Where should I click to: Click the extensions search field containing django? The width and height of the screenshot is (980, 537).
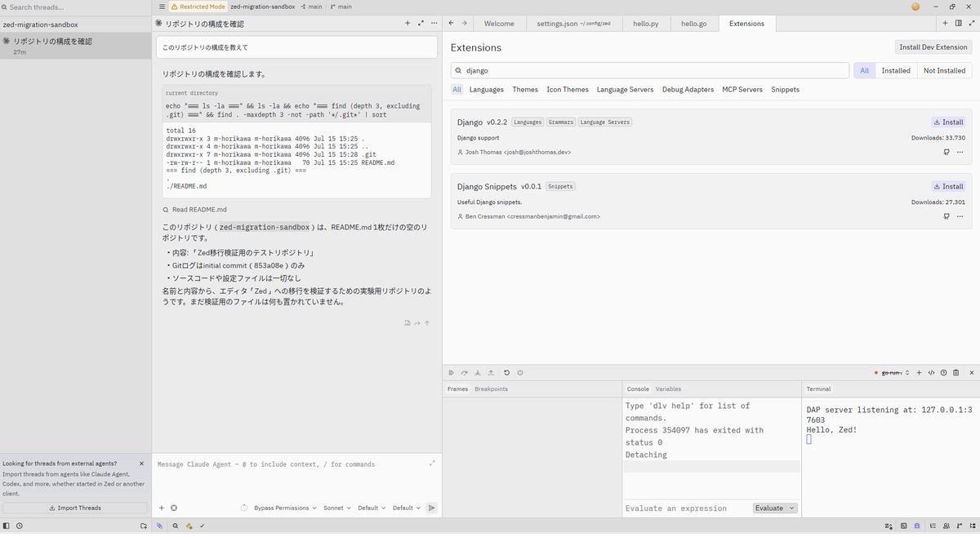click(x=650, y=71)
